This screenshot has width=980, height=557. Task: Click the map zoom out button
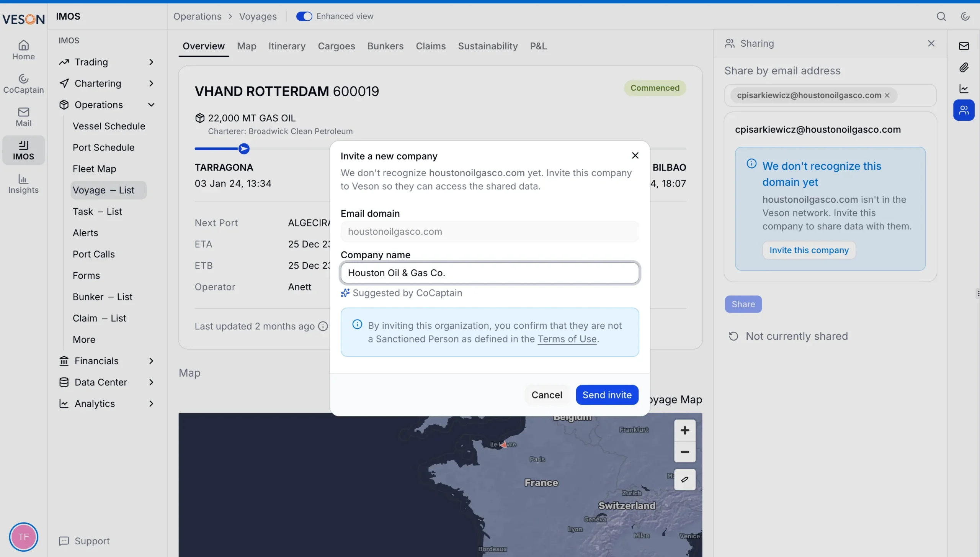pos(684,452)
